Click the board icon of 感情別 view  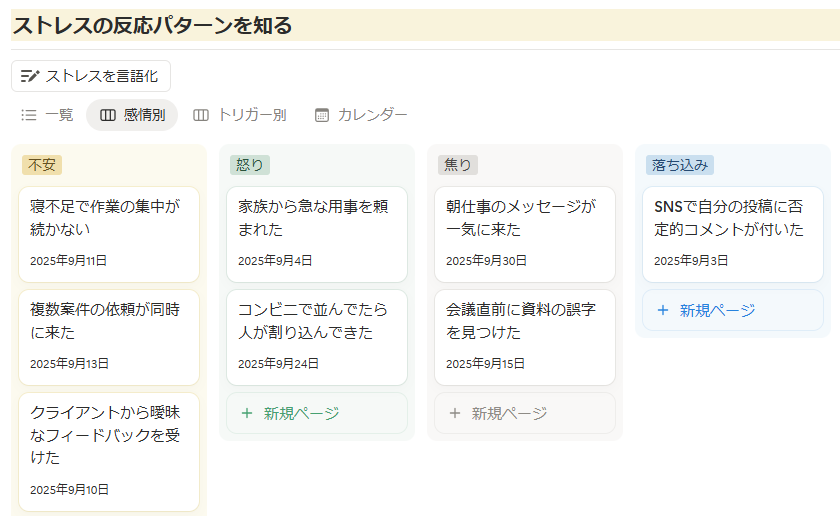(x=108, y=115)
